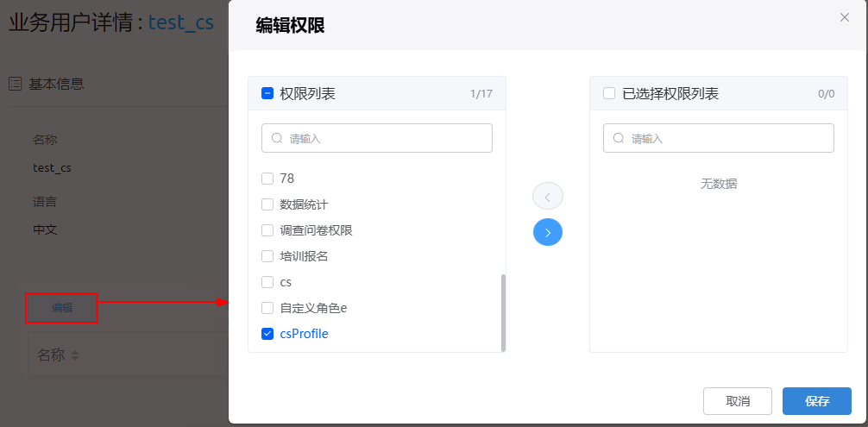
Task: Check the 78 permission checkbox
Action: click(267, 178)
